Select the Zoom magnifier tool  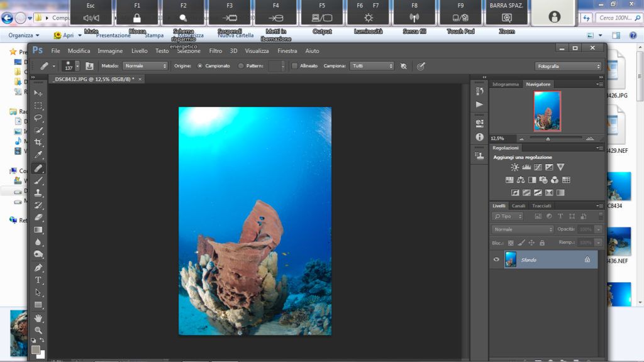38,330
